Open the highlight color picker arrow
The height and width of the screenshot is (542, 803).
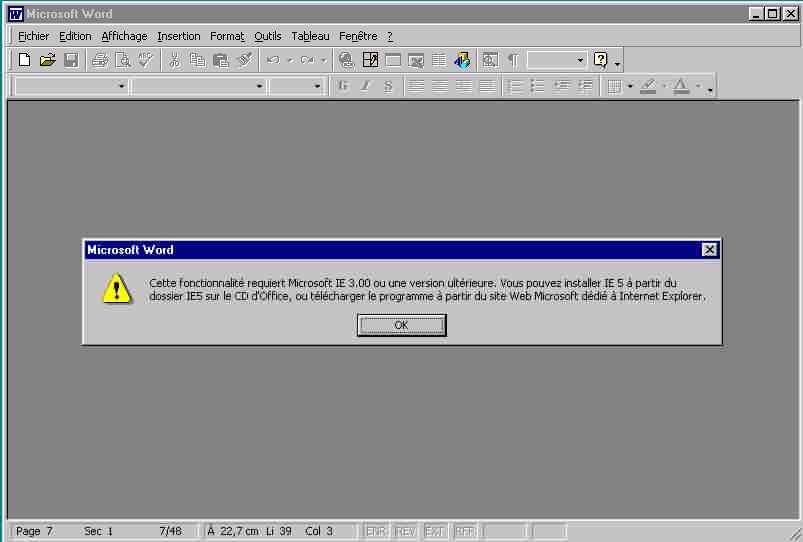[664, 86]
